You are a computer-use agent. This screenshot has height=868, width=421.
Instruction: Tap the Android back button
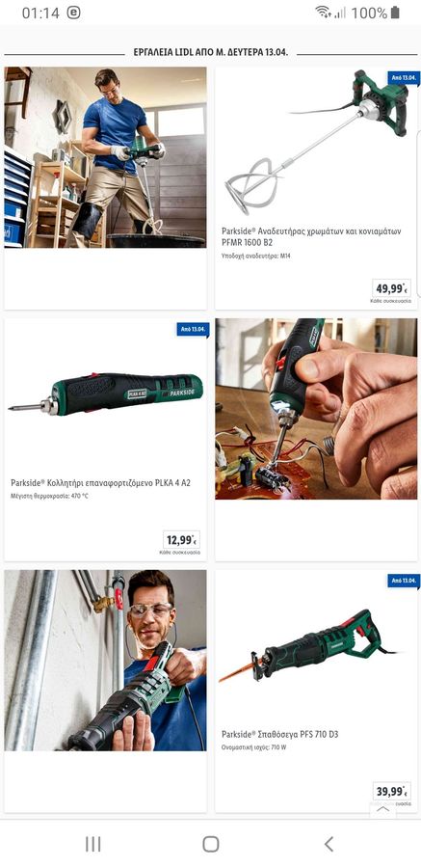[329, 844]
